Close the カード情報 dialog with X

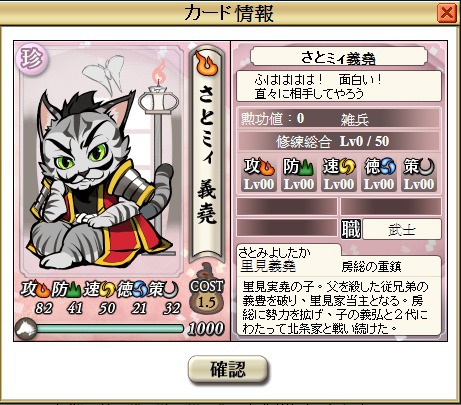[x=447, y=13]
